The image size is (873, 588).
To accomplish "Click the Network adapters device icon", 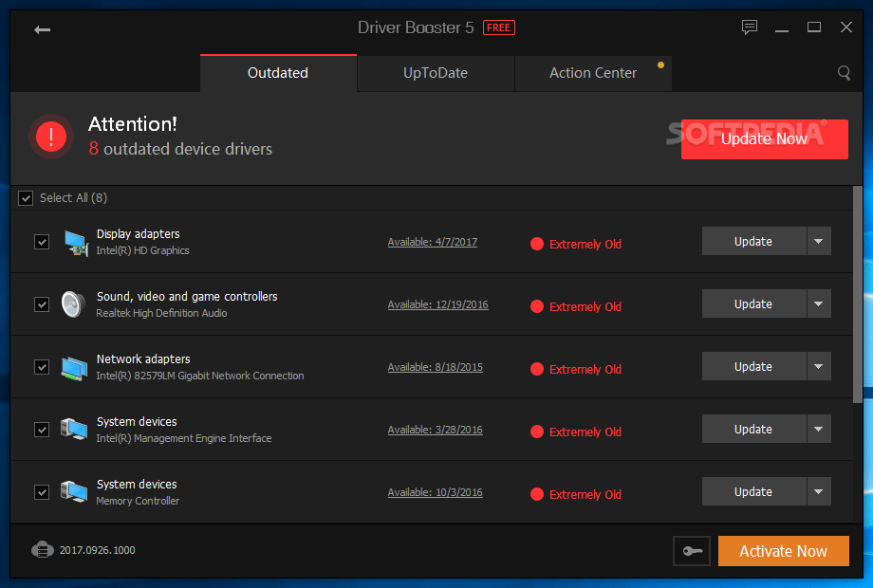I will [x=74, y=367].
